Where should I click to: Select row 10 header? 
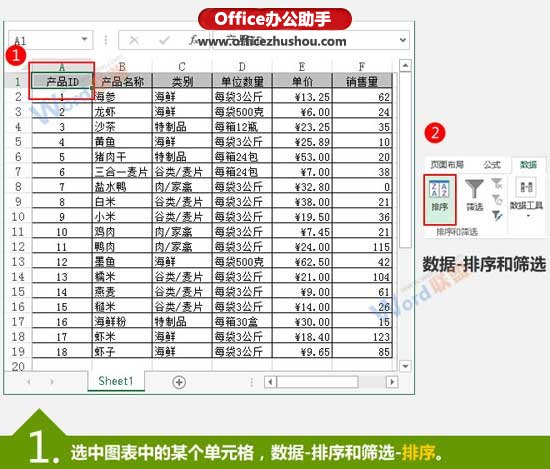pos(18,217)
